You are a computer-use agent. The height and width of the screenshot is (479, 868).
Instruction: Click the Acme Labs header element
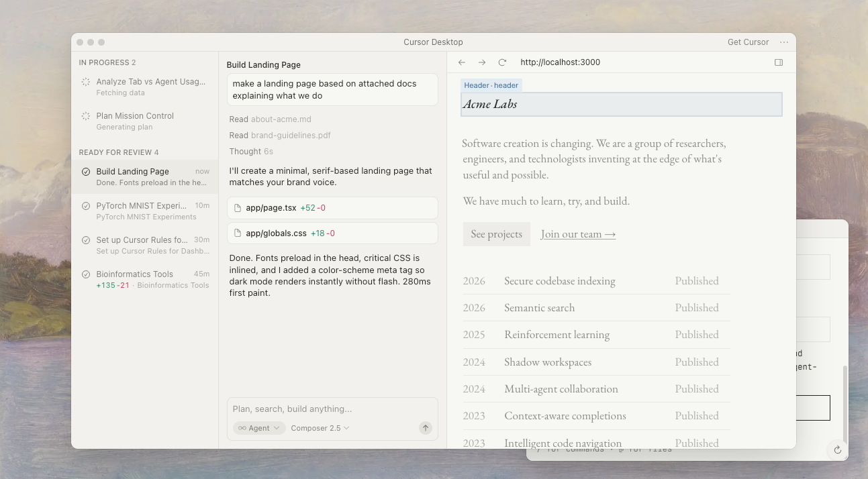[622, 104]
